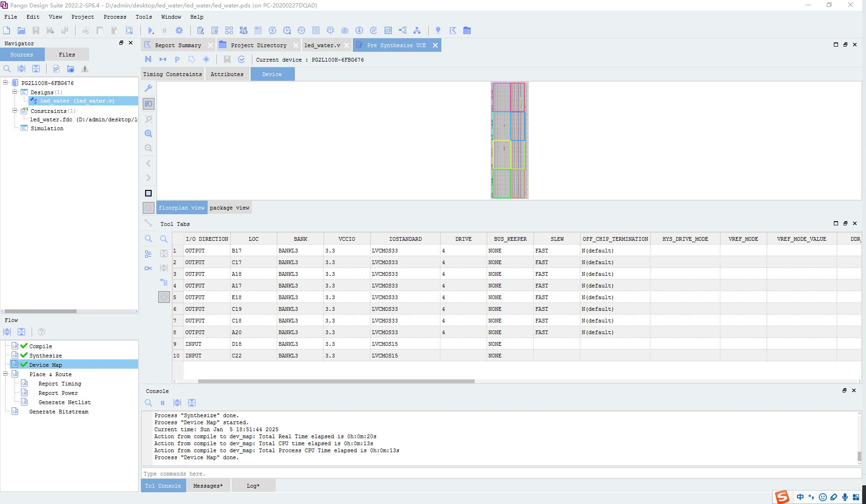Open the Messages tab in console
This screenshot has width=866, height=504.
pos(208,486)
